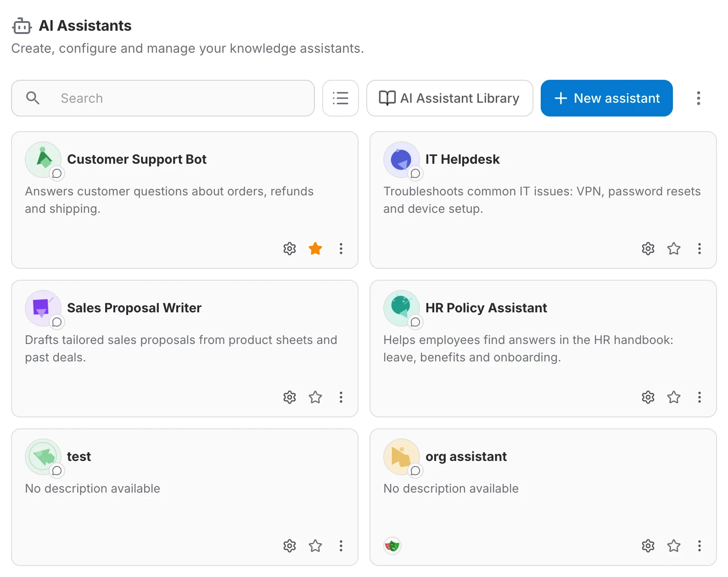Switch to list view layout
728x577 pixels.
[x=341, y=98]
